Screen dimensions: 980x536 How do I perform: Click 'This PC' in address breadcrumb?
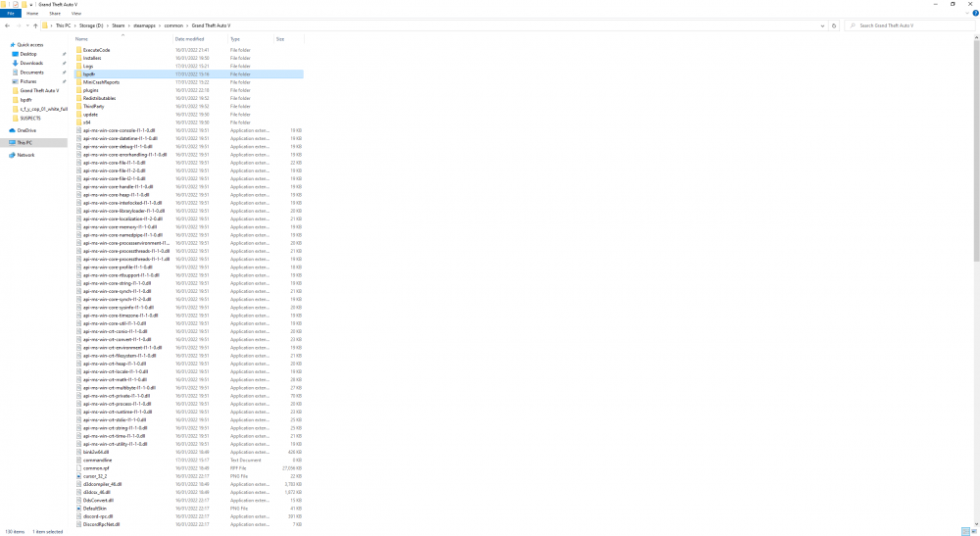pos(63,25)
